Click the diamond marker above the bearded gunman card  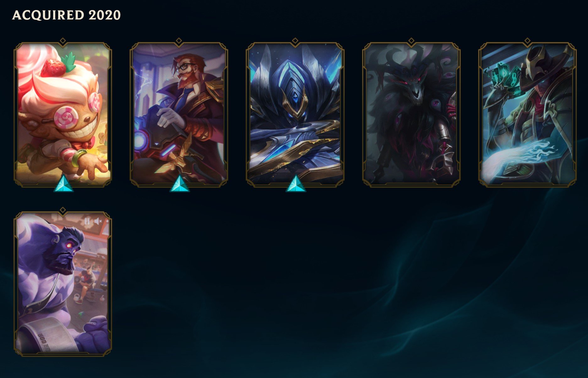(x=179, y=41)
